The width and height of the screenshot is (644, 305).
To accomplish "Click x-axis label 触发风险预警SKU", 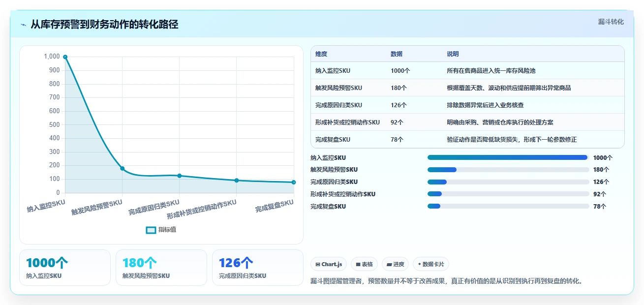I will 97,207.
